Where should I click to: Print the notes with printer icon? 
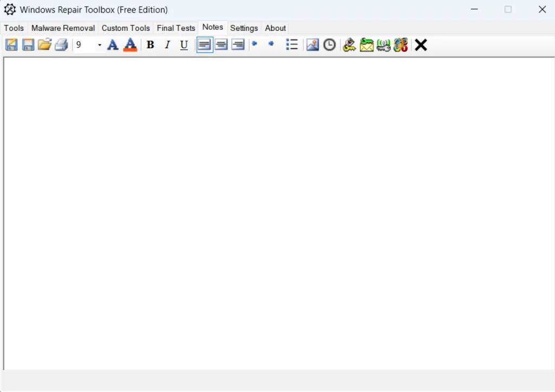pos(61,45)
